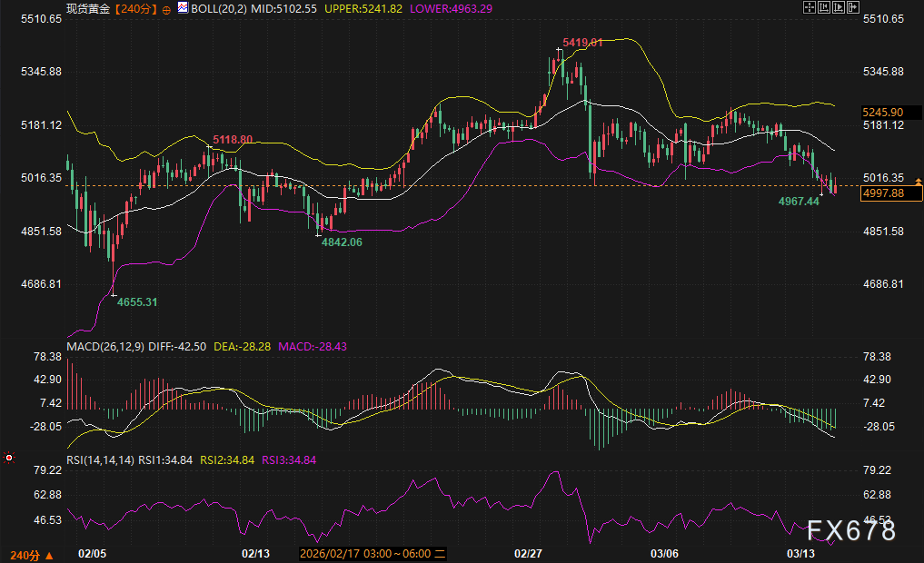The image size is (924, 563).
Task: Click the play-arrow chart toolbar icon
Action: (838, 7)
